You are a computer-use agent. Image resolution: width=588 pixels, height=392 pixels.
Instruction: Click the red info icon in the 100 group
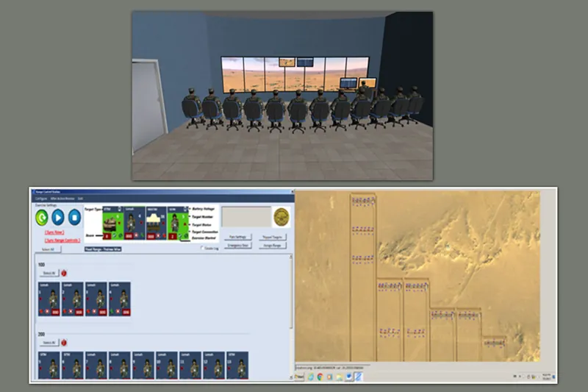64,273
